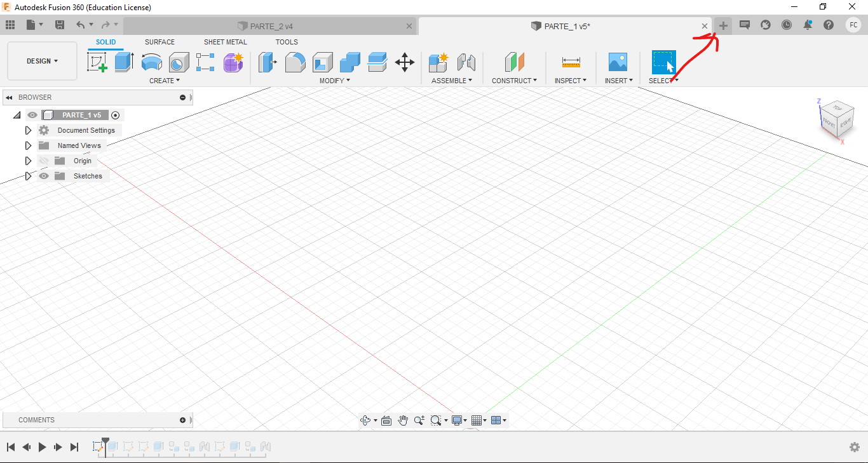Close the PARTE_1 v5* tab
Screen dimensions: 868x463
coord(705,26)
